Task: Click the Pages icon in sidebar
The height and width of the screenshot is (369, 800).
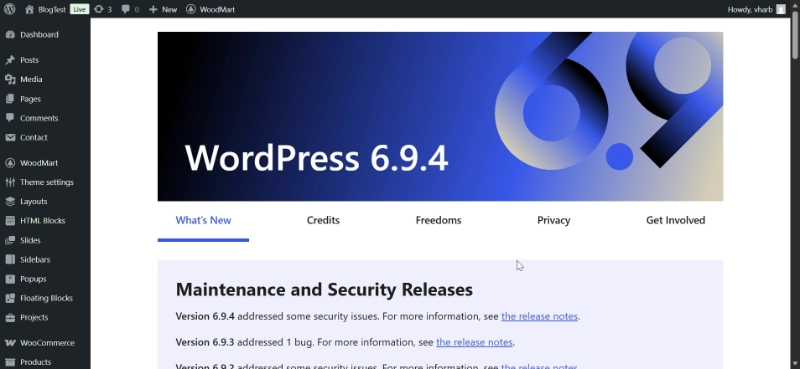Action: pyautogui.click(x=10, y=99)
